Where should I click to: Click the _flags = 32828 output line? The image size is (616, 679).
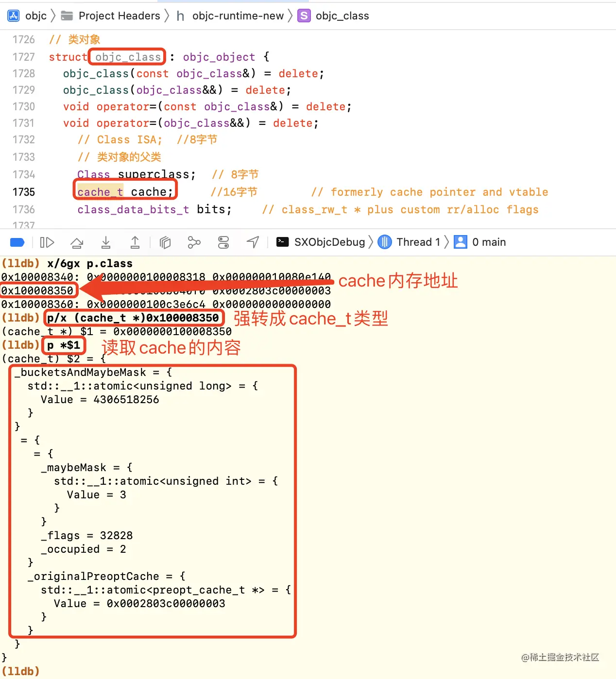pos(86,536)
